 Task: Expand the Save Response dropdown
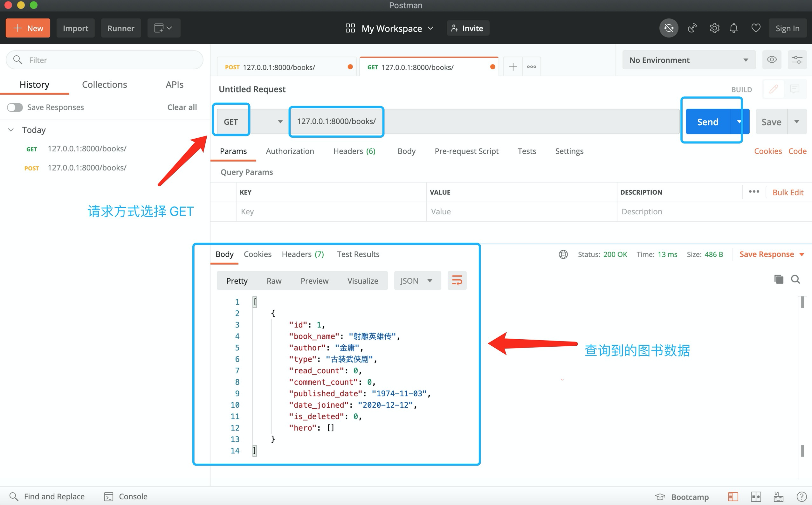tap(771, 254)
